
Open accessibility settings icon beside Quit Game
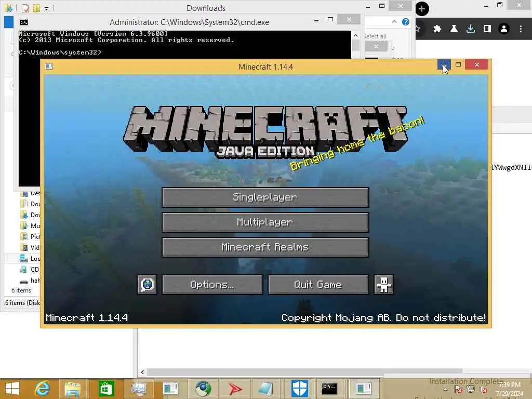(x=383, y=284)
